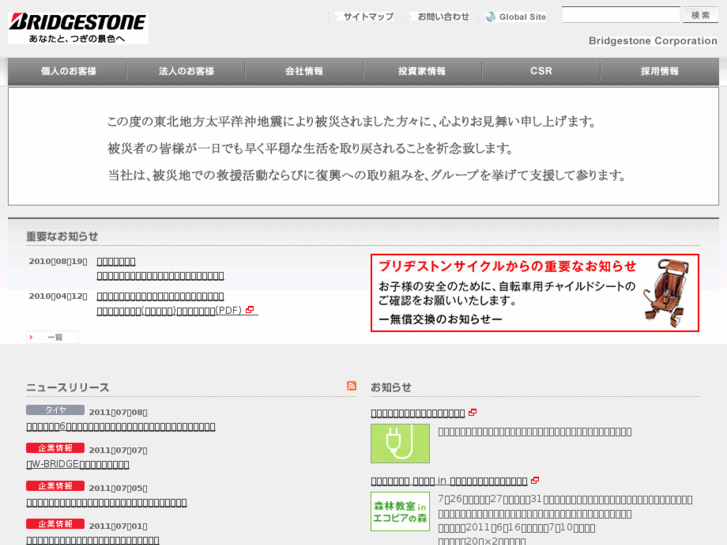The height and width of the screenshot is (545, 727).
Task: Click the Bridgestone logo
Action: click(78, 28)
